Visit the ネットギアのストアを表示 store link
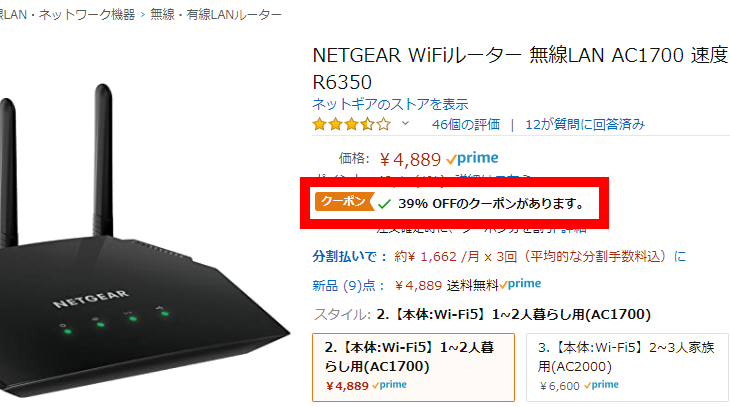The image size is (730, 407). tap(390, 104)
